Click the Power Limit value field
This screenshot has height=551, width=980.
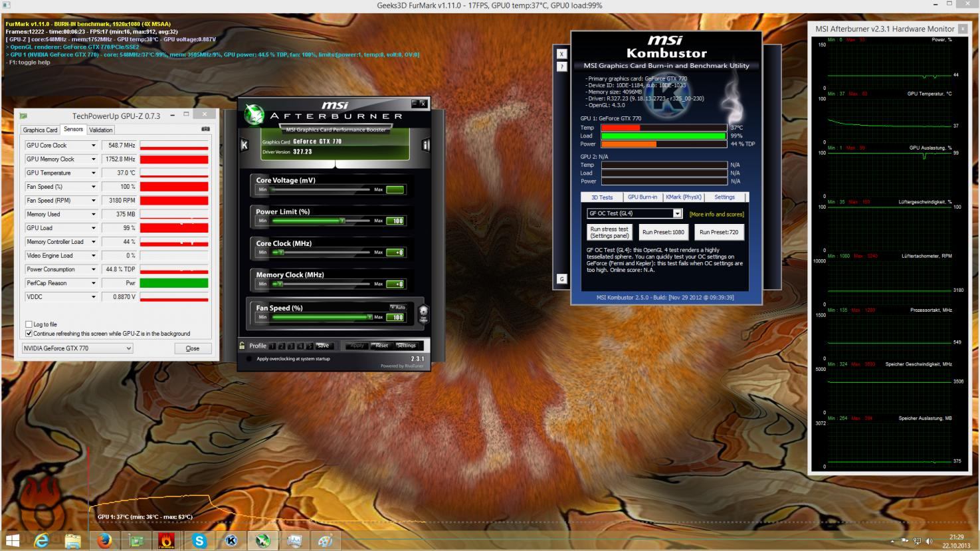(x=395, y=221)
